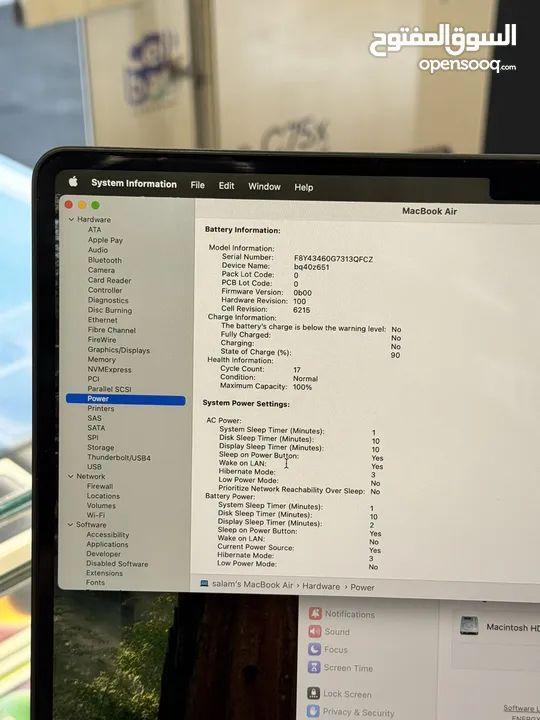The image size is (540, 720).
Task: Select Accessibility under Software
Action: 108,534
